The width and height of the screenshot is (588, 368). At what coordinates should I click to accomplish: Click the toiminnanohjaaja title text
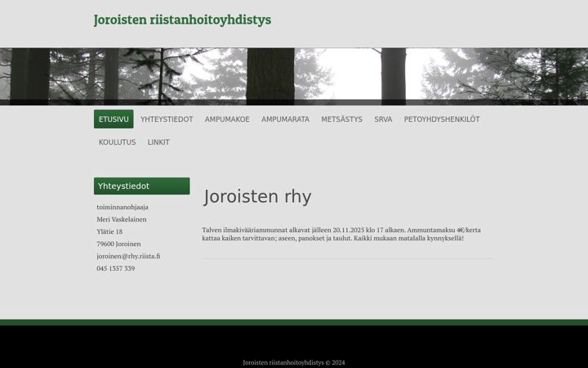pyautogui.click(x=122, y=207)
